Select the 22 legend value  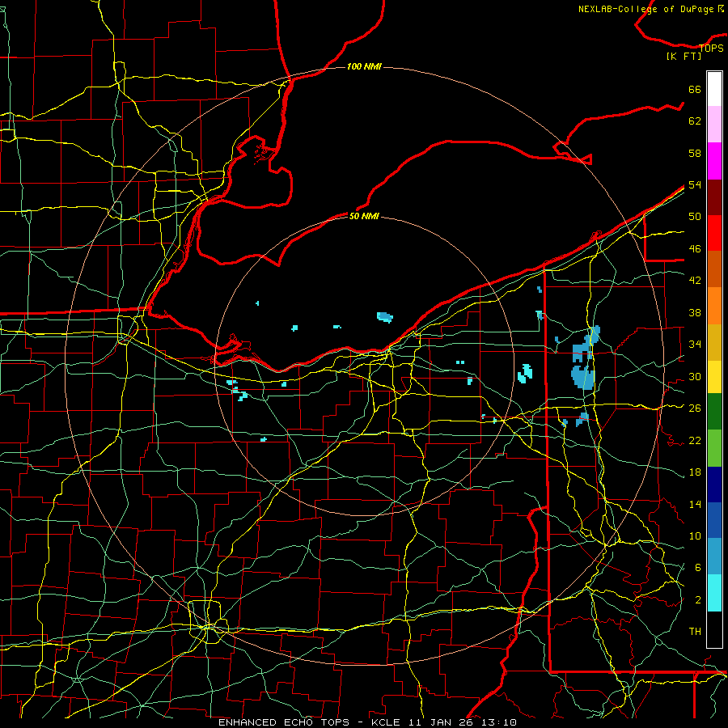click(695, 441)
